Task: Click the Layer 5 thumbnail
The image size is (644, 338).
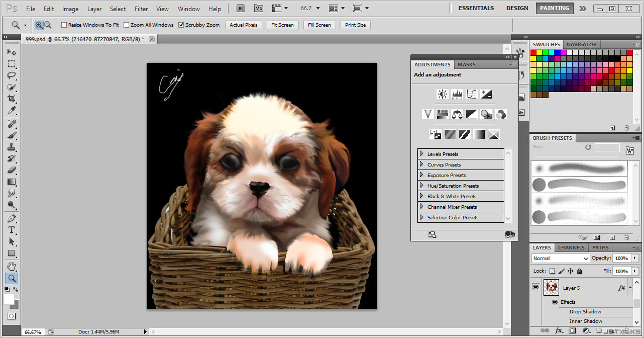Action: click(551, 288)
